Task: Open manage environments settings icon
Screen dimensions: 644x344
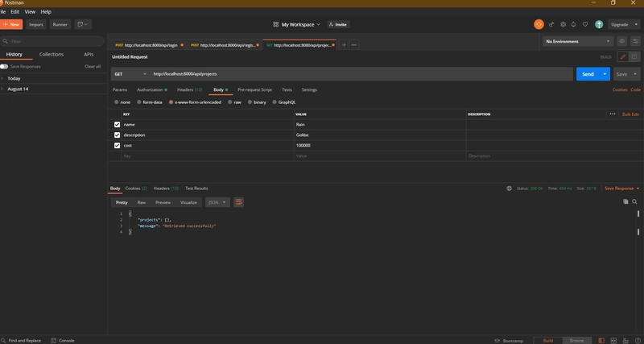Action: [x=635, y=41]
